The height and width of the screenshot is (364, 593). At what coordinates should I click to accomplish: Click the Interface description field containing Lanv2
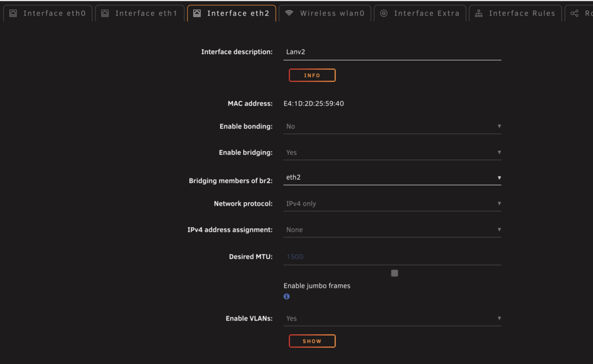click(392, 52)
